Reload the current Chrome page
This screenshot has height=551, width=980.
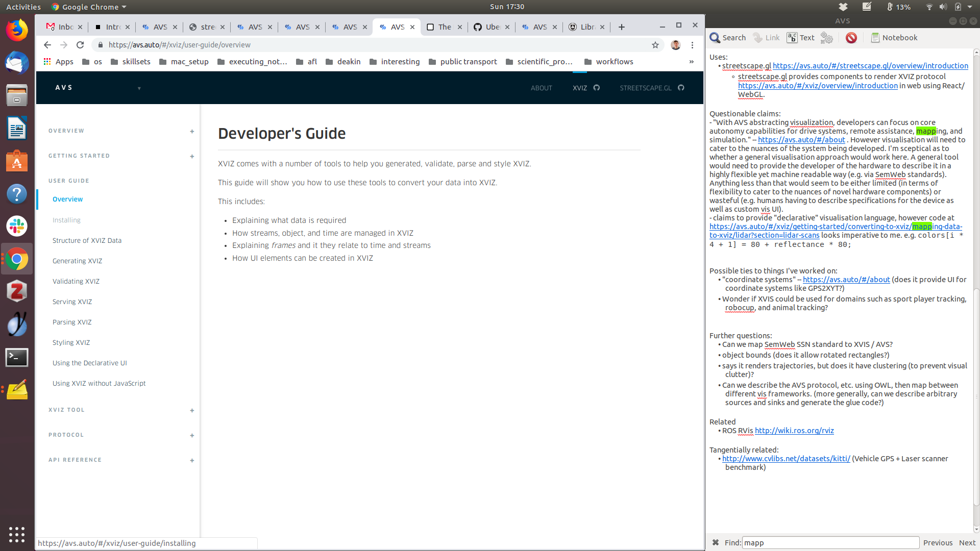(80, 45)
